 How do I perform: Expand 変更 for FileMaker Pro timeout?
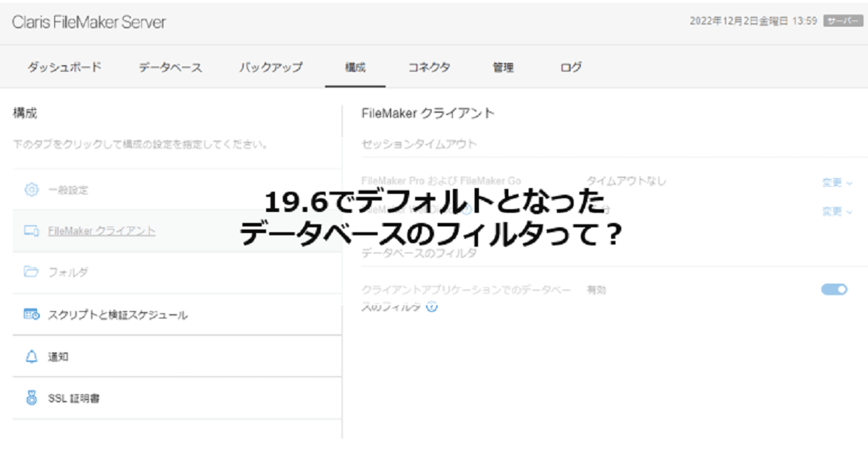838,182
